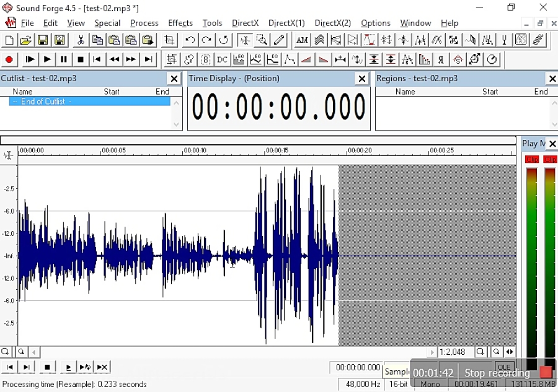Create a new file with the New icon

9,40
